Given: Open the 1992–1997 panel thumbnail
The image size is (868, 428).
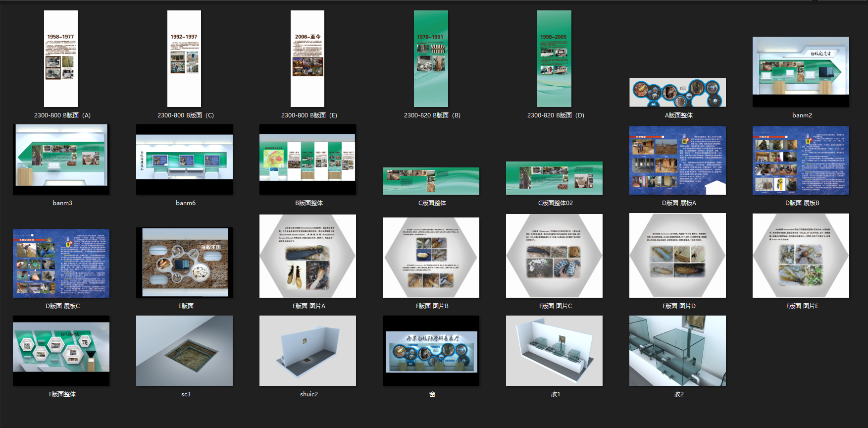Looking at the screenshot, I should pyautogui.click(x=184, y=58).
